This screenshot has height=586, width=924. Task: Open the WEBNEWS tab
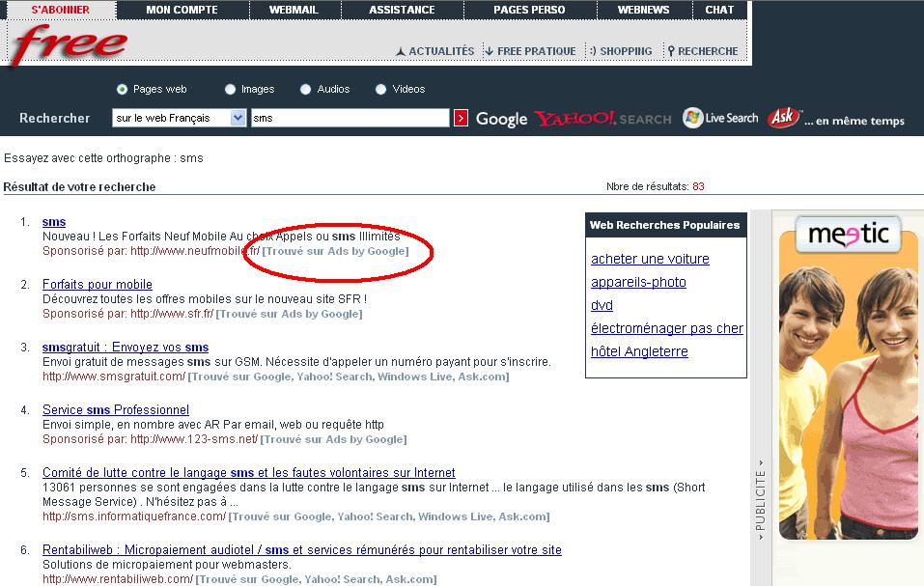point(643,10)
